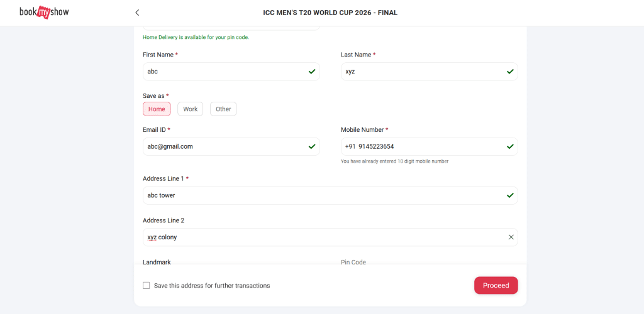Click the First Name label
644x314 pixels.
(x=160, y=55)
